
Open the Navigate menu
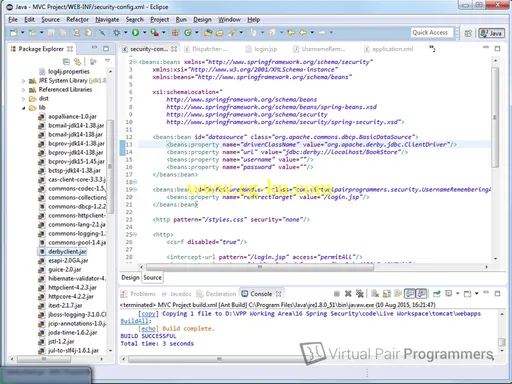click(107, 20)
